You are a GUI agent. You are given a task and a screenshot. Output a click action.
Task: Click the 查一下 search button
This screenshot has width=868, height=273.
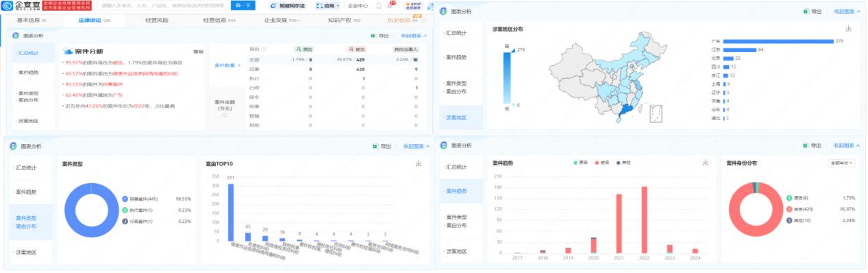[x=243, y=5]
